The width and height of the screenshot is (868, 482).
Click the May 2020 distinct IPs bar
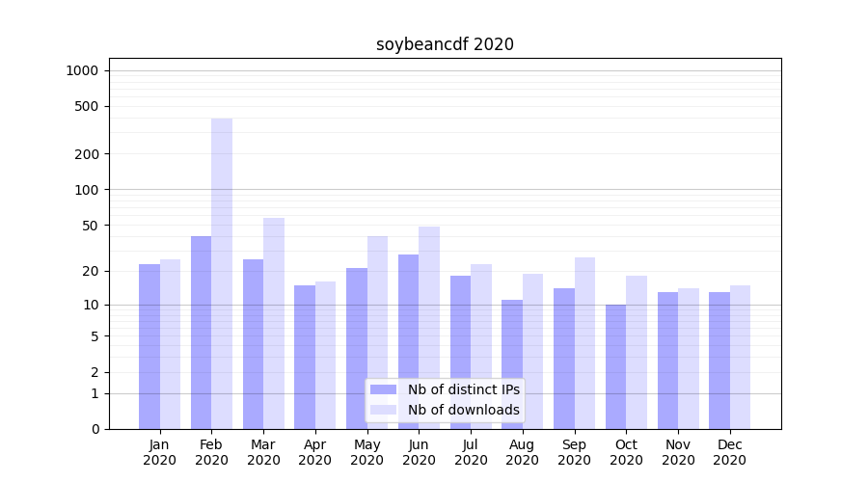coord(357,348)
